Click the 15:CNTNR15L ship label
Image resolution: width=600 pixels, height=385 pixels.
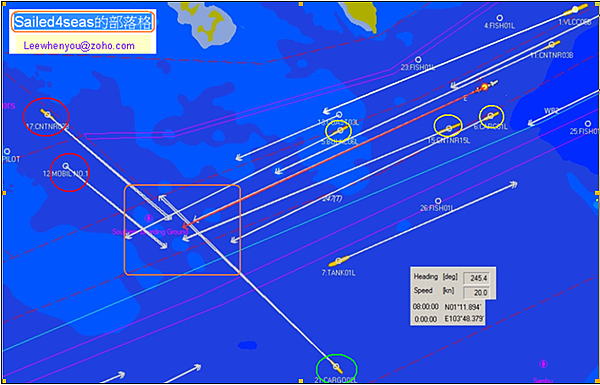click(448, 140)
